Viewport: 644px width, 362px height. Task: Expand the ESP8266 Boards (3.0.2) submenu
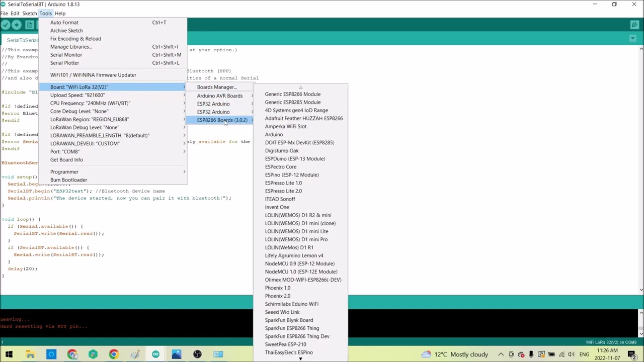(x=220, y=120)
